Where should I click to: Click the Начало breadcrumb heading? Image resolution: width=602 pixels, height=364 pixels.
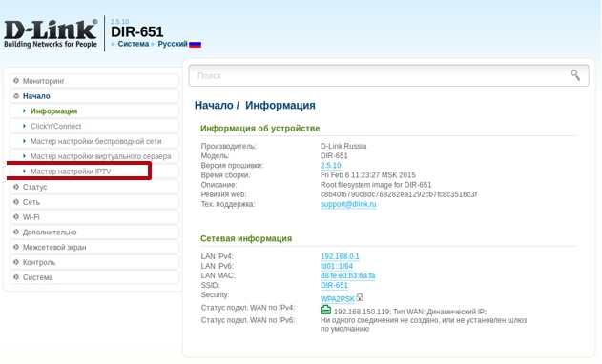click(x=214, y=105)
